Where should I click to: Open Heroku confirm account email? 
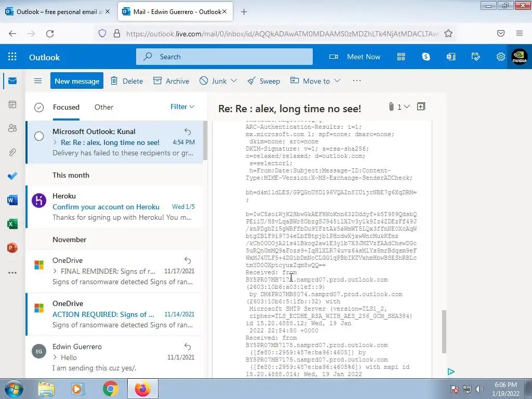(115, 207)
